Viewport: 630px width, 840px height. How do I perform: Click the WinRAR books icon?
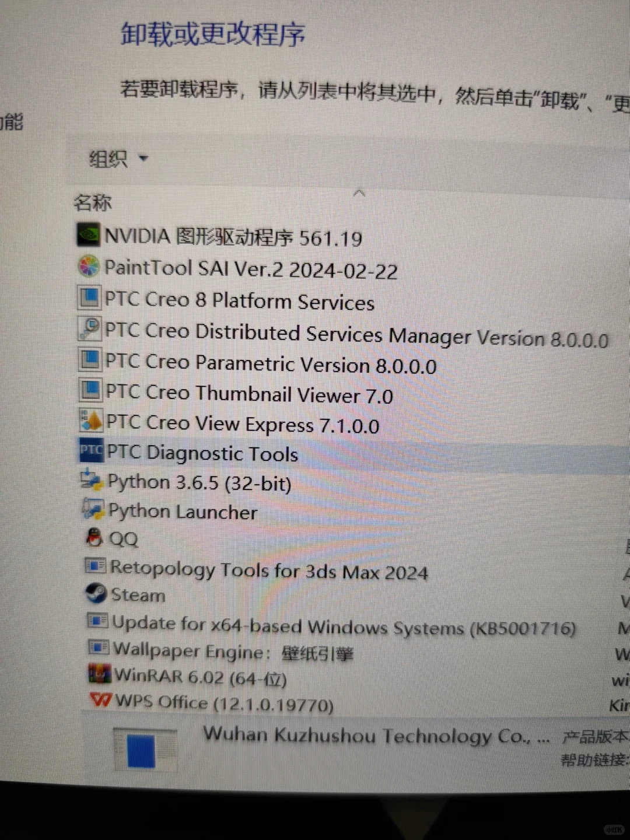click(100, 674)
